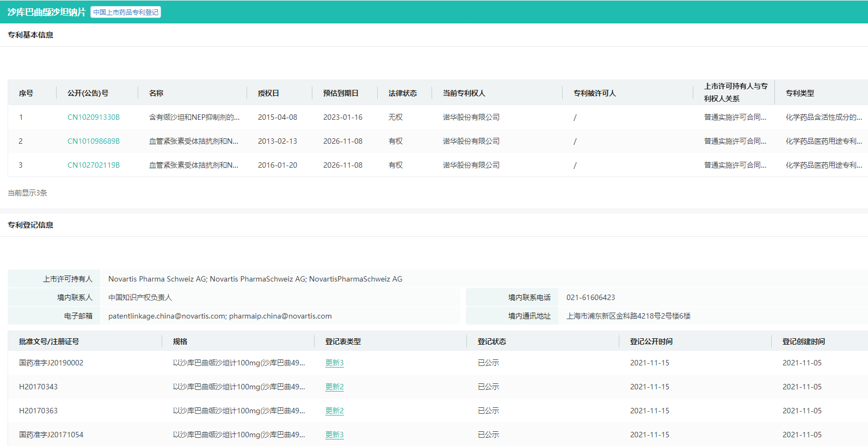
Task: Click 更新3 link for 国药准字J20190002
Action: point(334,363)
